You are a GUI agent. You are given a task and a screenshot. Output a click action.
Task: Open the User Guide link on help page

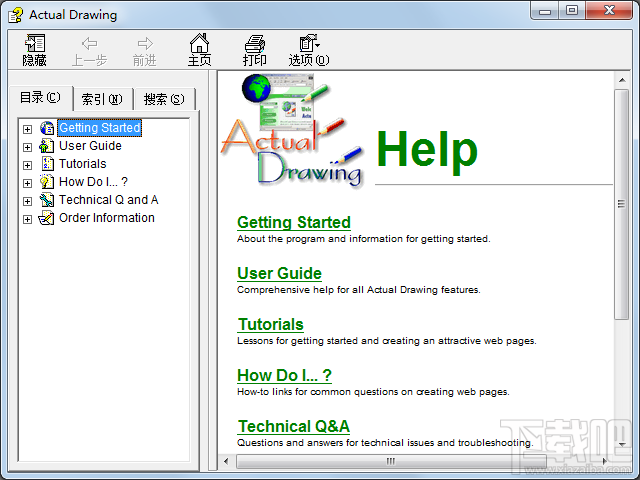click(x=280, y=273)
